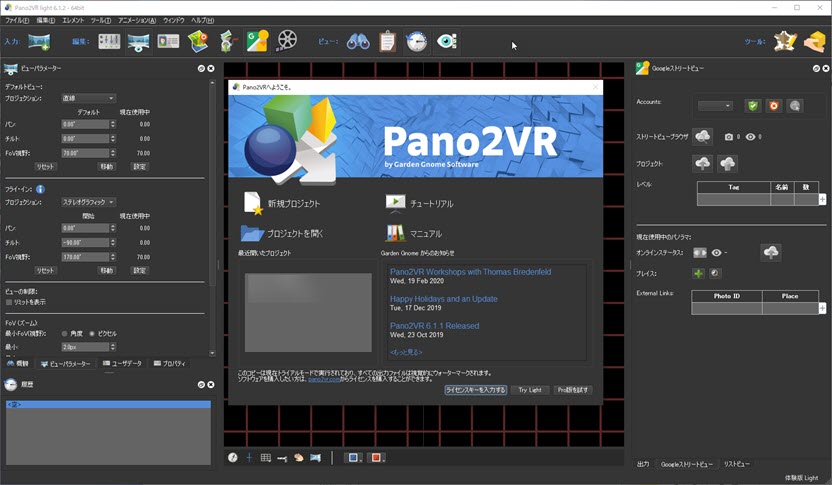Select the angle radio button for min FoV
The width and height of the screenshot is (832, 485).
tap(64, 334)
